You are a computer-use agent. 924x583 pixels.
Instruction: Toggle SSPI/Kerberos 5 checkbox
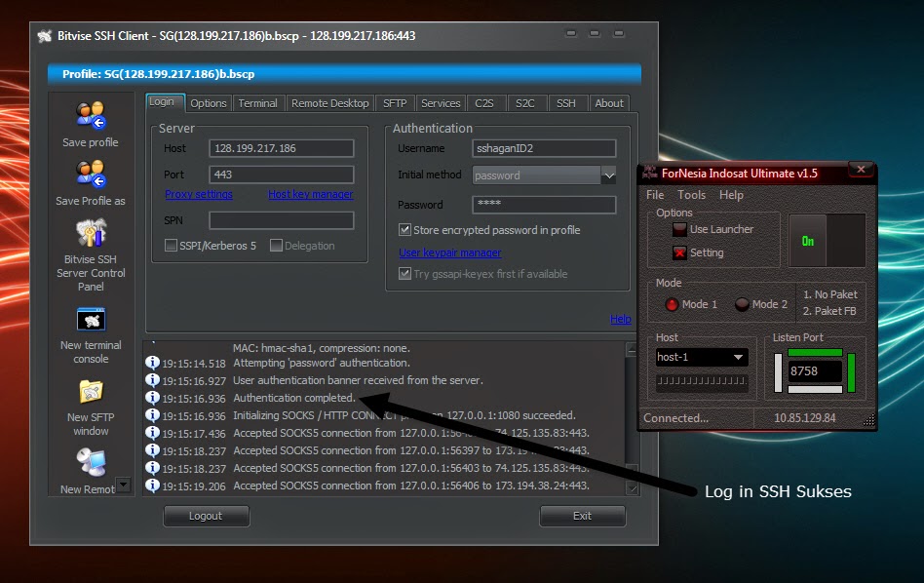pos(171,246)
